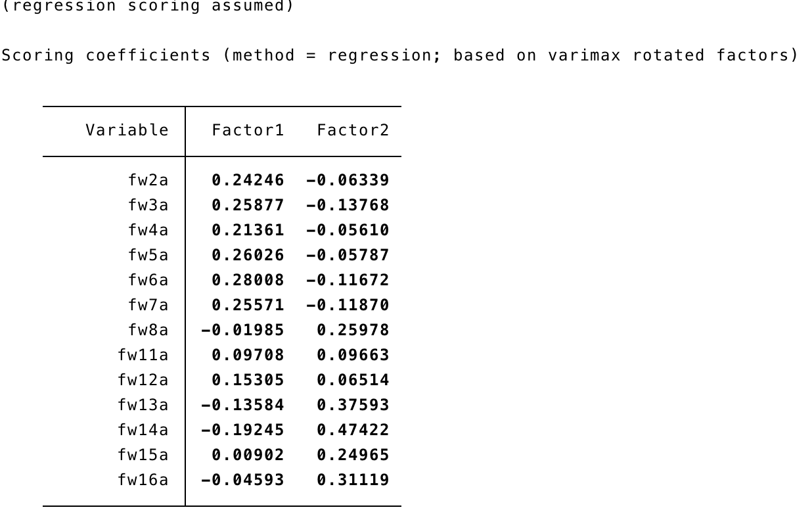Click the fw16a row label
Screen dimensions: 812x518
[143, 480]
